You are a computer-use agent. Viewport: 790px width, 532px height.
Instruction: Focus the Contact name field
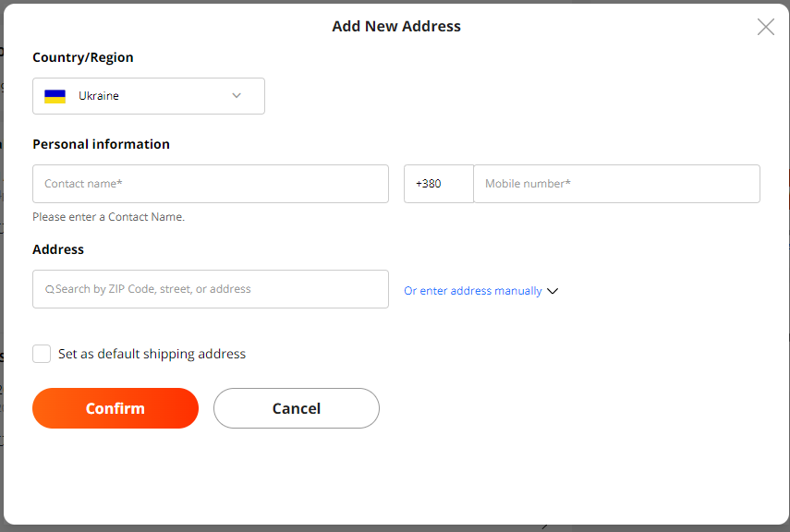[211, 184]
